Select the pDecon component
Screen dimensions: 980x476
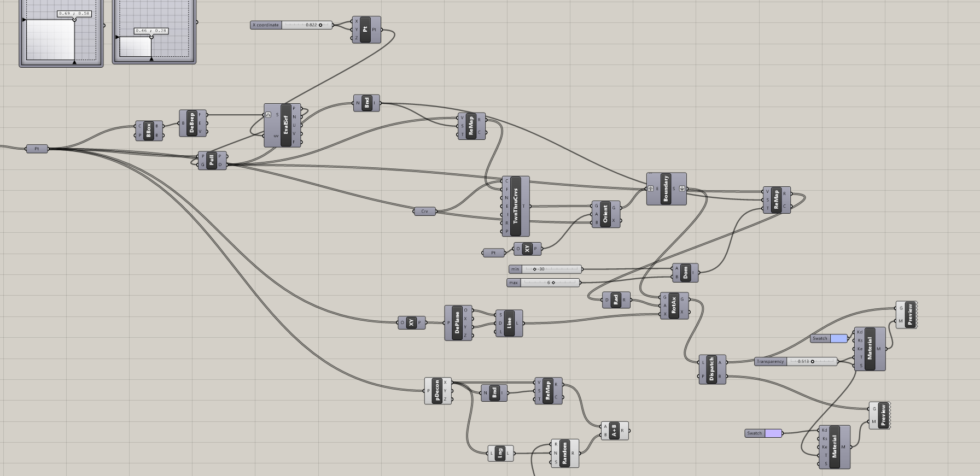[437, 391]
